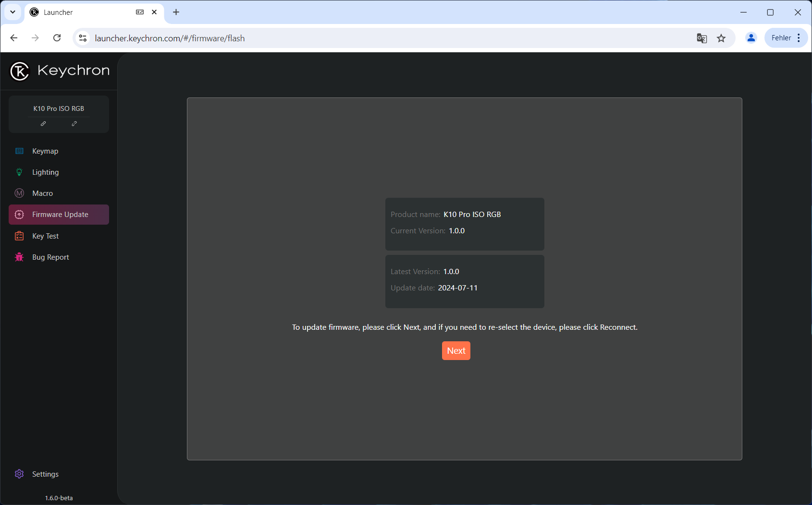
Task: Click the Latest Version 1.0.0 value
Action: (451, 272)
